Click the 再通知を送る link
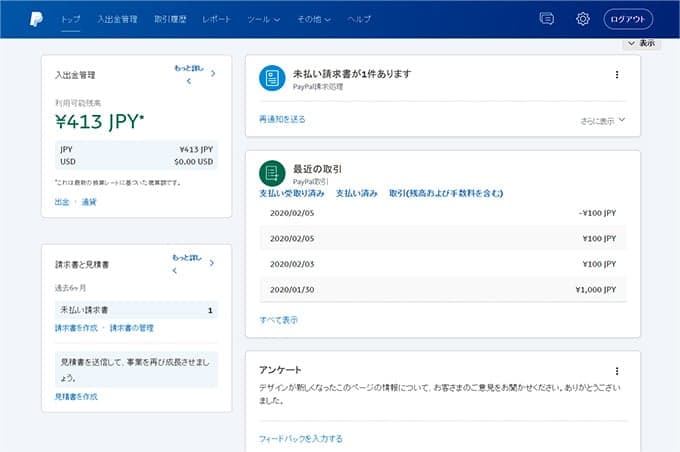The image size is (680, 452). [x=282, y=119]
